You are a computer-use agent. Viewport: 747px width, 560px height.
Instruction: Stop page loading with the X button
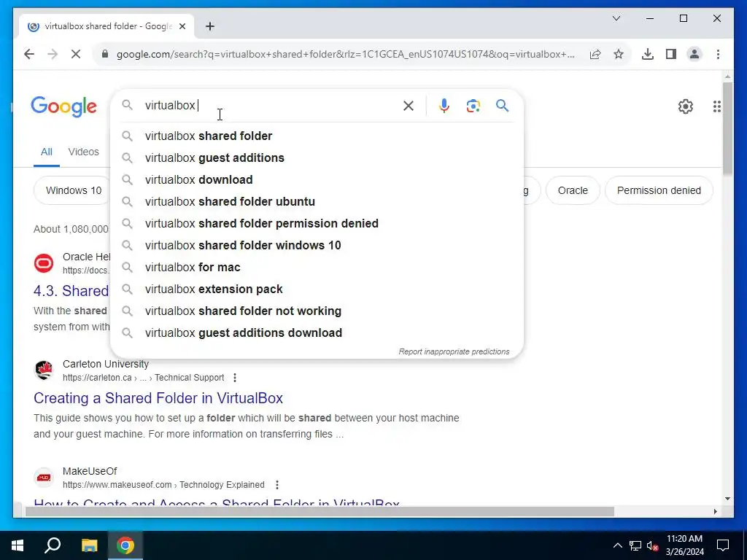[x=76, y=54]
